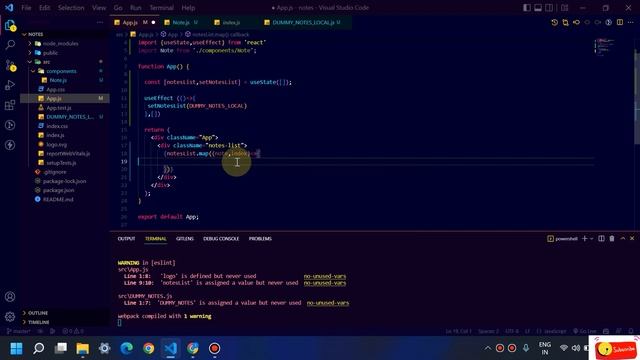
Task: Open the Run menu
Action: coord(136,8)
